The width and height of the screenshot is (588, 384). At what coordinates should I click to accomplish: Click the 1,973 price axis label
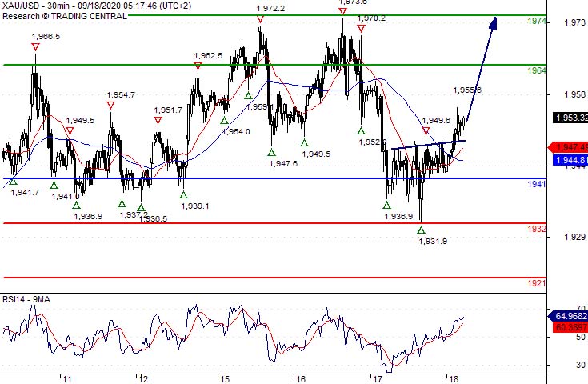574,23
